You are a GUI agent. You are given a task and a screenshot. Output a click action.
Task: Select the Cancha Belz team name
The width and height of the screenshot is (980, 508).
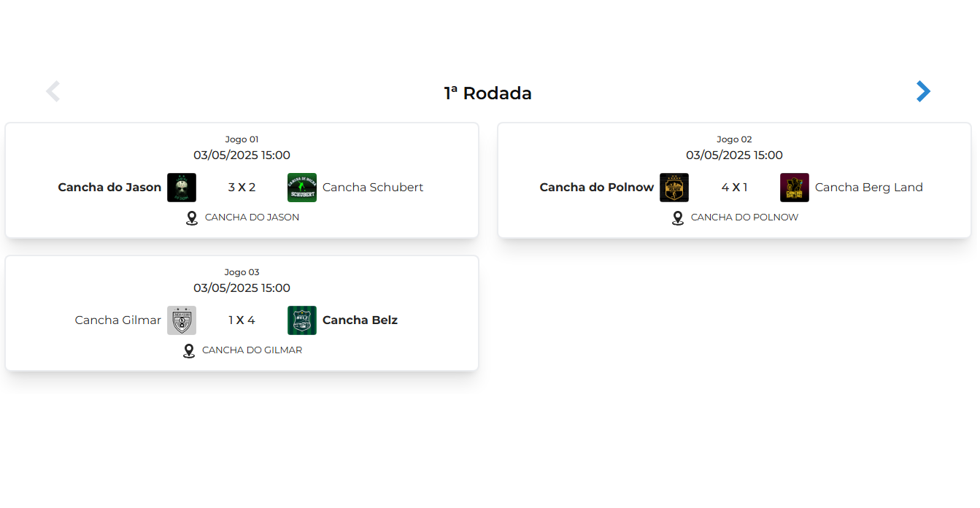click(360, 320)
